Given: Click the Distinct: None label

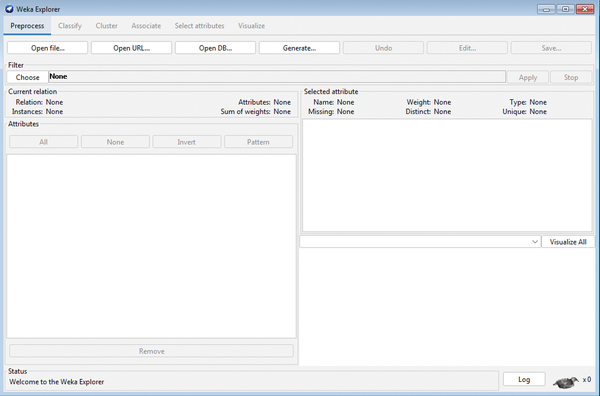Looking at the screenshot, I should [428, 112].
